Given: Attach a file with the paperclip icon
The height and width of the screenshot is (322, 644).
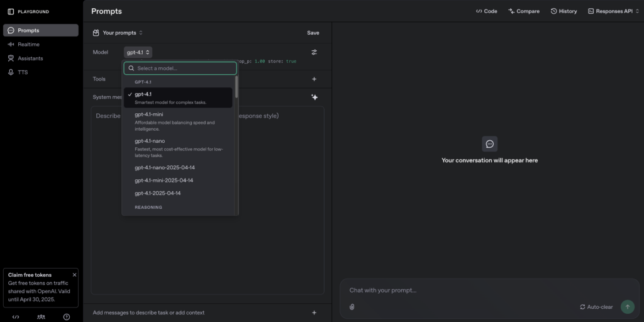Looking at the screenshot, I should click(x=352, y=307).
